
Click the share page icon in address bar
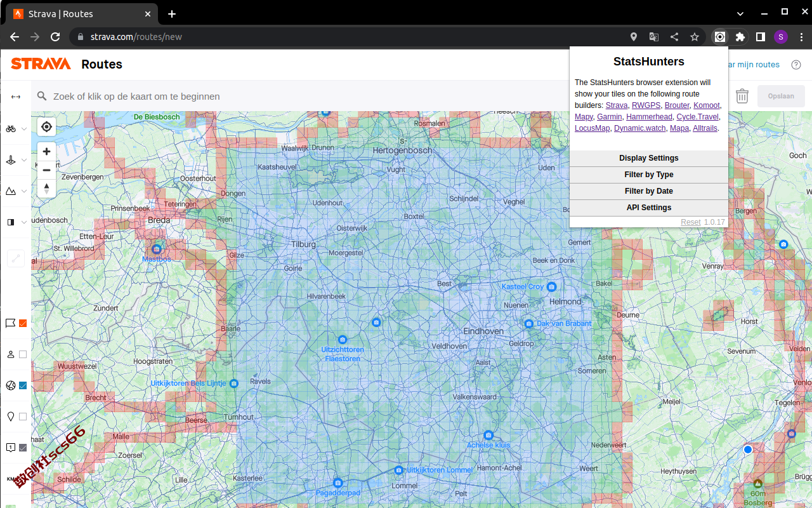tap(674, 37)
